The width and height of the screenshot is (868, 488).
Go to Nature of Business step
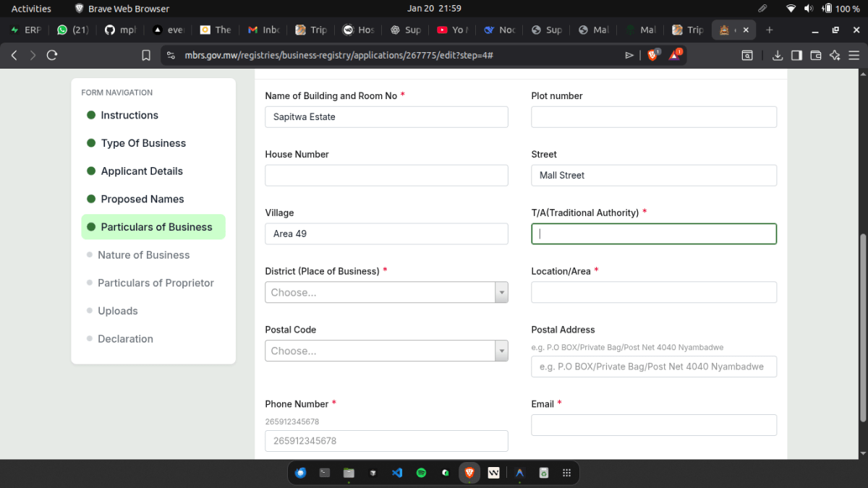click(x=143, y=255)
